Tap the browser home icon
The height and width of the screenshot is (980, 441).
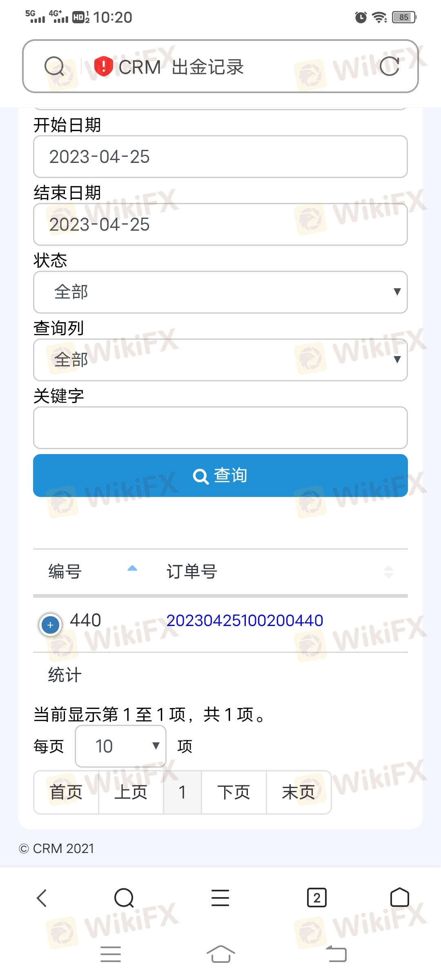(399, 898)
